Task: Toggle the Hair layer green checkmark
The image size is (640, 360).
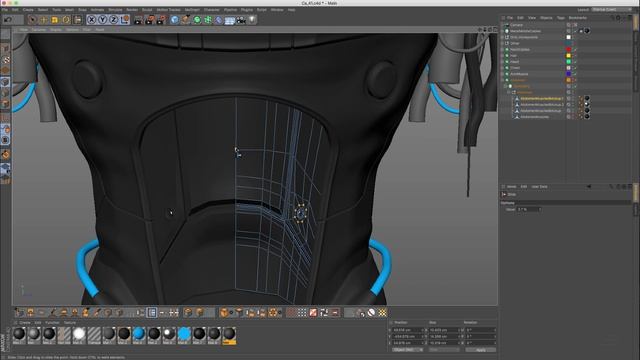Action: click(x=576, y=56)
